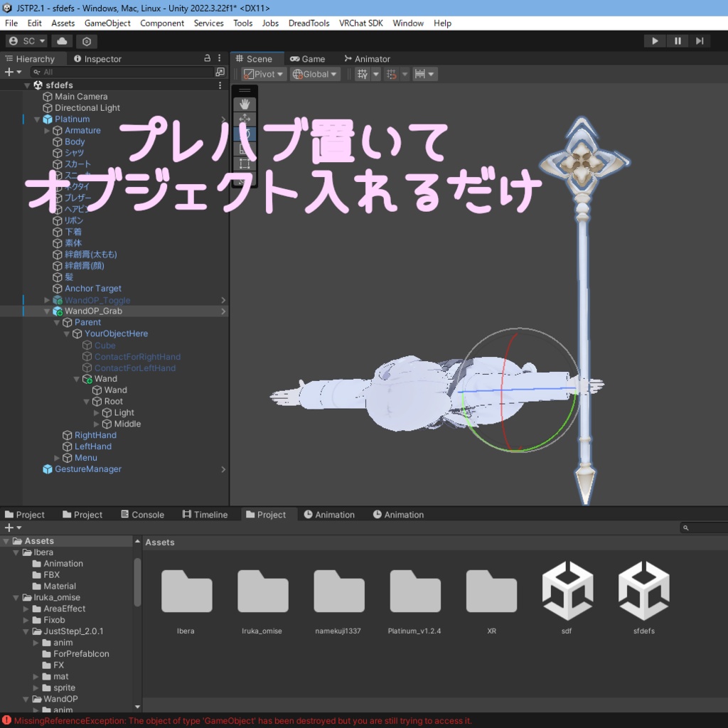Open the Iruka_omise folder thumbnail
Image resolution: width=728 pixels, height=728 pixels.
tap(263, 591)
